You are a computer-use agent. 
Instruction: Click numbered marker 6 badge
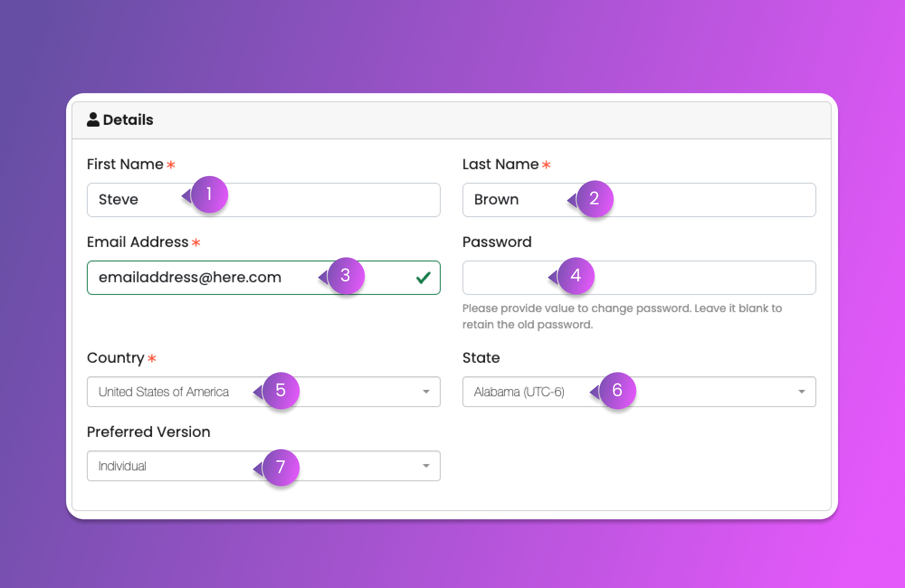coord(617,391)
